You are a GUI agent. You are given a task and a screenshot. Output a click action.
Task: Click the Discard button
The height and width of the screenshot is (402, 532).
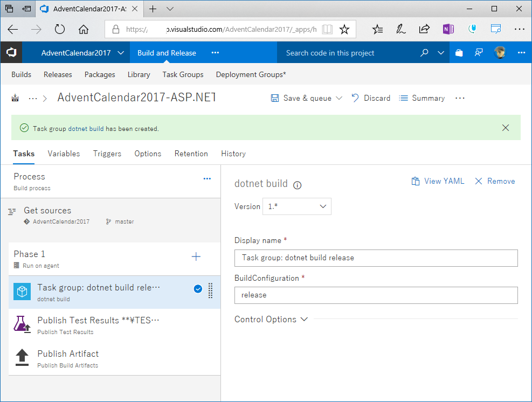371,98
